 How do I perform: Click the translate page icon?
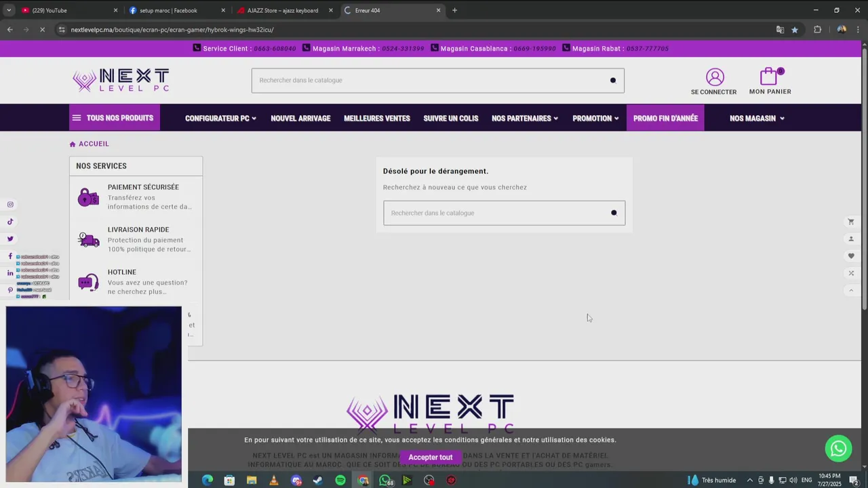pos(780,30)
